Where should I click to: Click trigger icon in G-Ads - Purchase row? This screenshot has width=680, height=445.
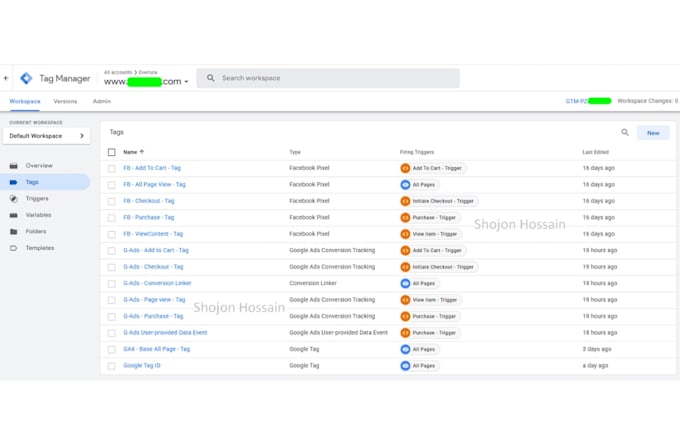(x=405, y=317)
